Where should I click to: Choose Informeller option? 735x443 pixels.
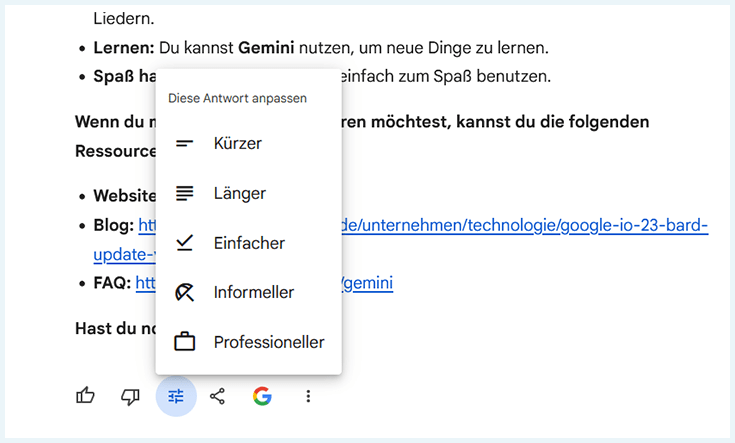tap(248, 293)
